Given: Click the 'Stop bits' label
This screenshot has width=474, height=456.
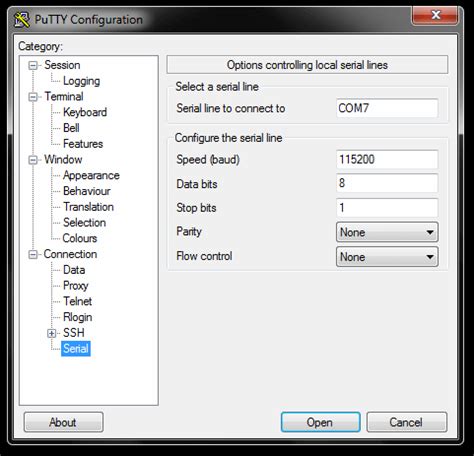Looking at the screenshot, I should click(x=196, y=208).
